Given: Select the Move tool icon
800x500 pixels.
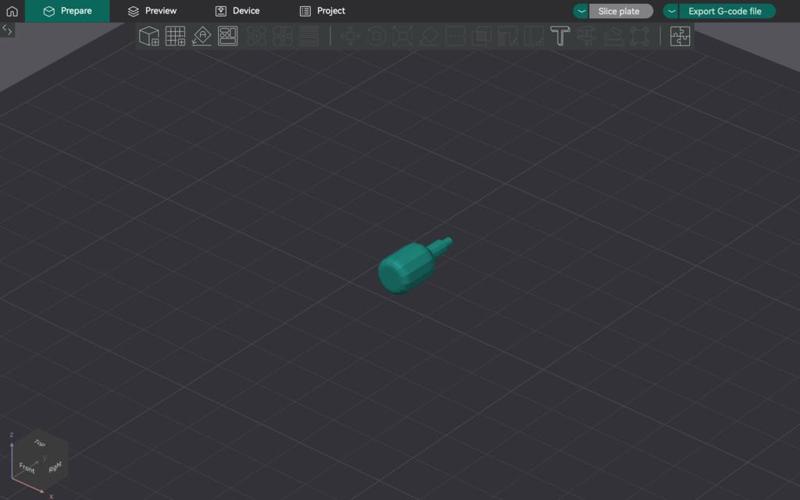Looking at the screenshot, I should (x=349, y=36).
